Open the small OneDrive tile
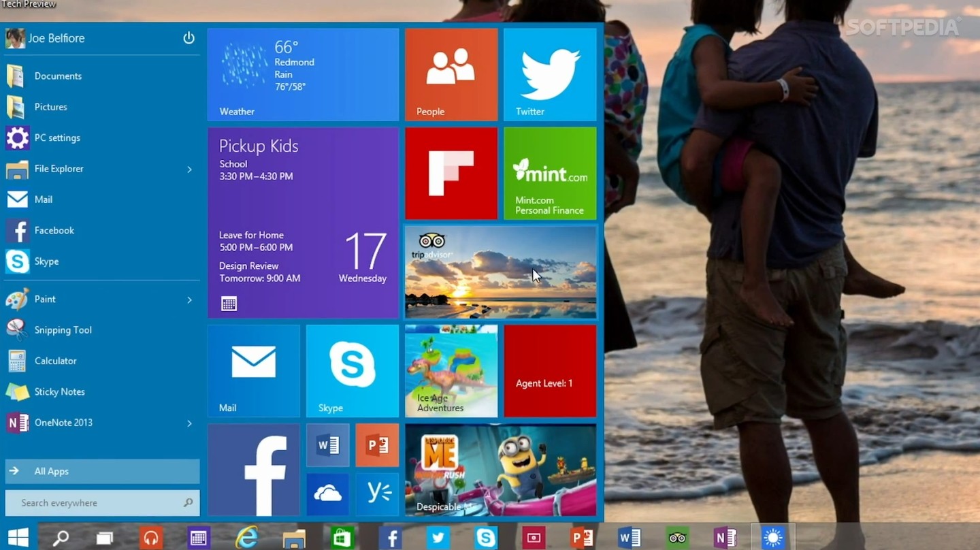Screen dimensions: 980x550 (x=328, y=494)
